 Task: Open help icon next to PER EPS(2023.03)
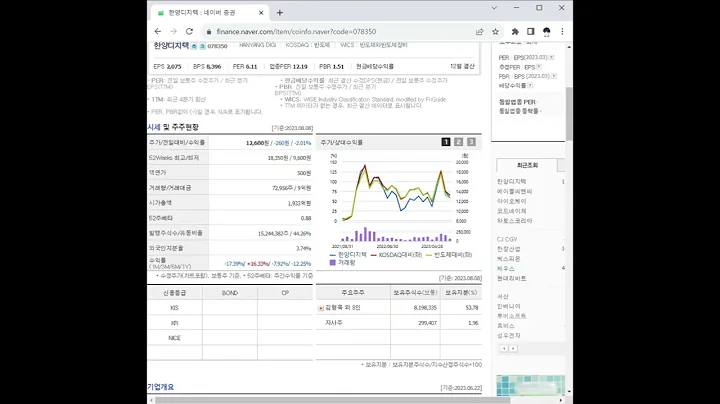tap(551, 57)
